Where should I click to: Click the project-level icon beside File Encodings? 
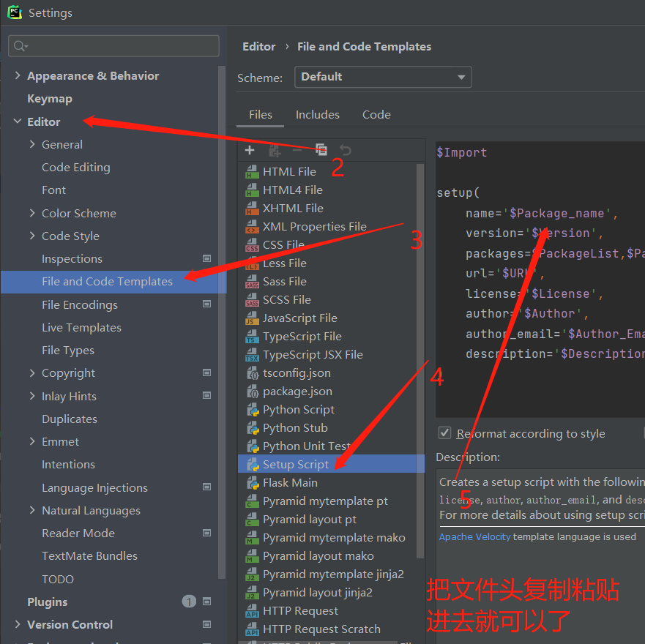coord(207,304)
